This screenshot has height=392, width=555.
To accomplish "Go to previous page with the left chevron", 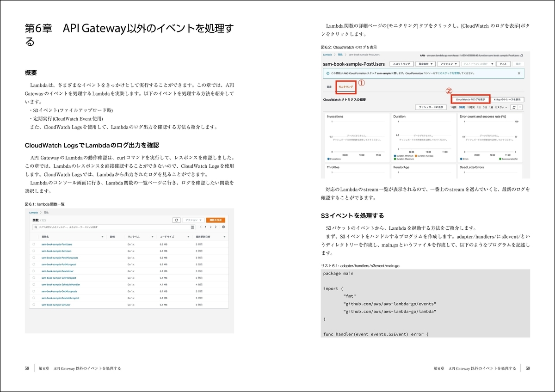I will pyautogui.click(x=200, y=227).
